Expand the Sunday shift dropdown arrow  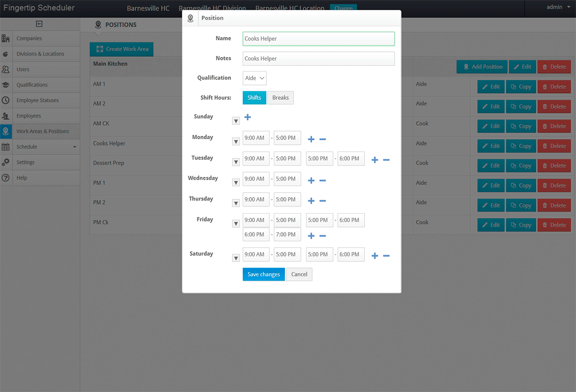(235, 121)
